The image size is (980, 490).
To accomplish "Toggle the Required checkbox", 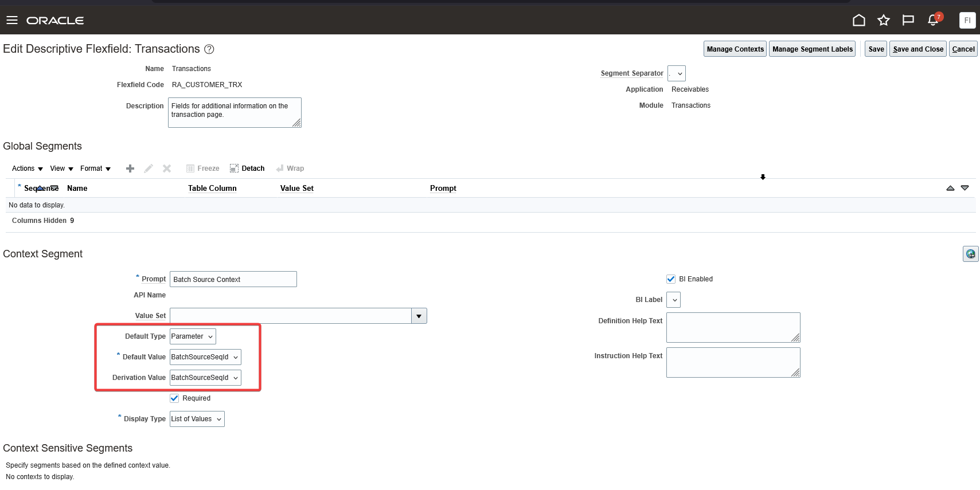I will 174,398.
